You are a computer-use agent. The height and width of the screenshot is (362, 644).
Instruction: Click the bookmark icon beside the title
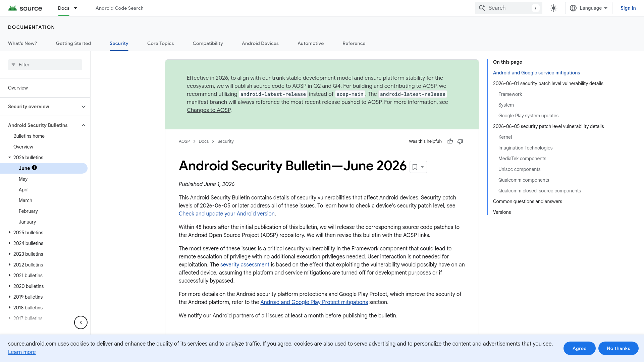415,167
